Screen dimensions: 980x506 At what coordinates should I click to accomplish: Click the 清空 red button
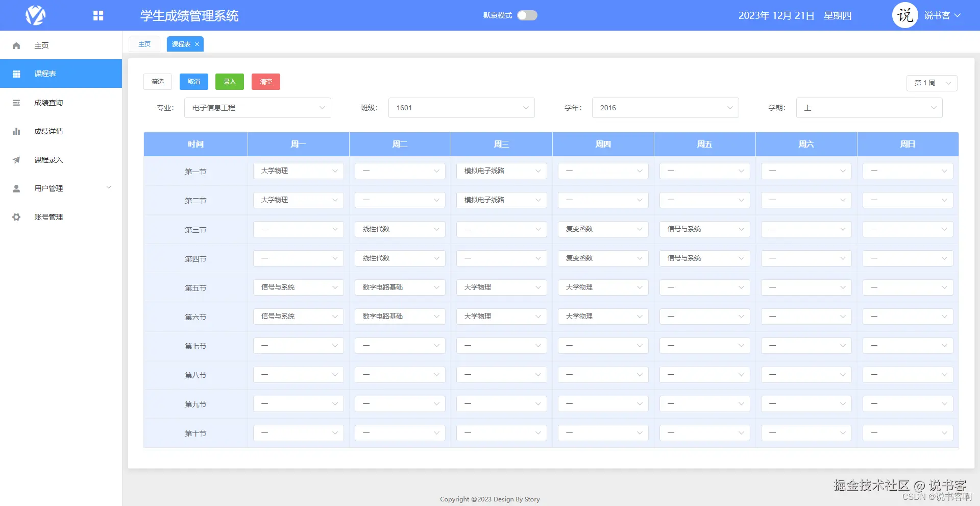pyautogui.click(x=265, y=81)
